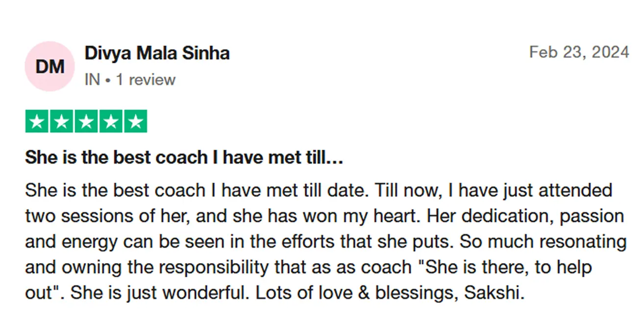Click the Feb 23, 2024 review date
This screenshot has width=644, height=320.
(579, 52)
